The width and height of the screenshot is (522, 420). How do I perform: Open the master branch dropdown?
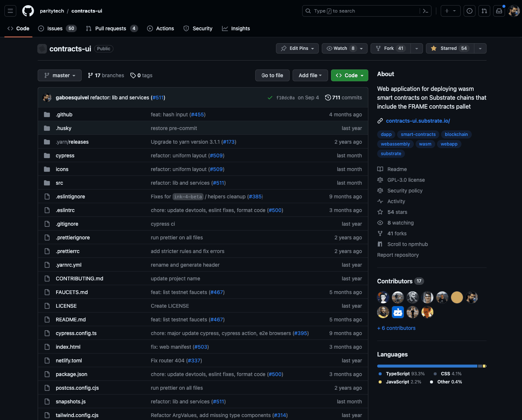click(59, 75)
